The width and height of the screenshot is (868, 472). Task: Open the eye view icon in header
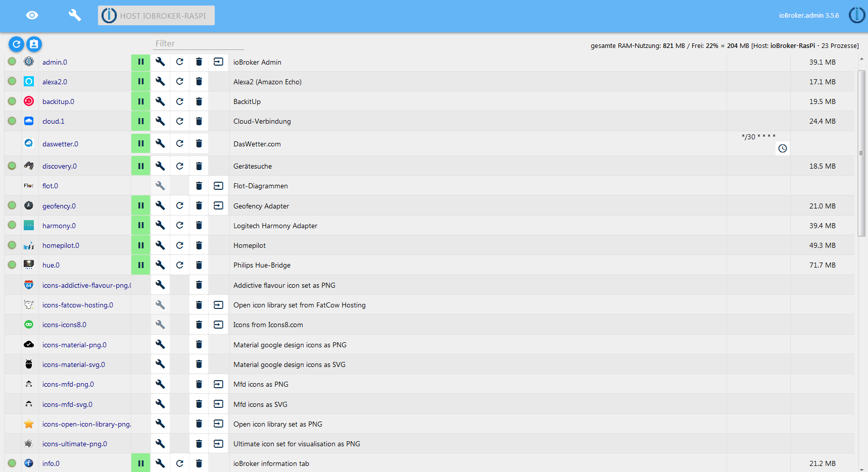tap(32, 15)
